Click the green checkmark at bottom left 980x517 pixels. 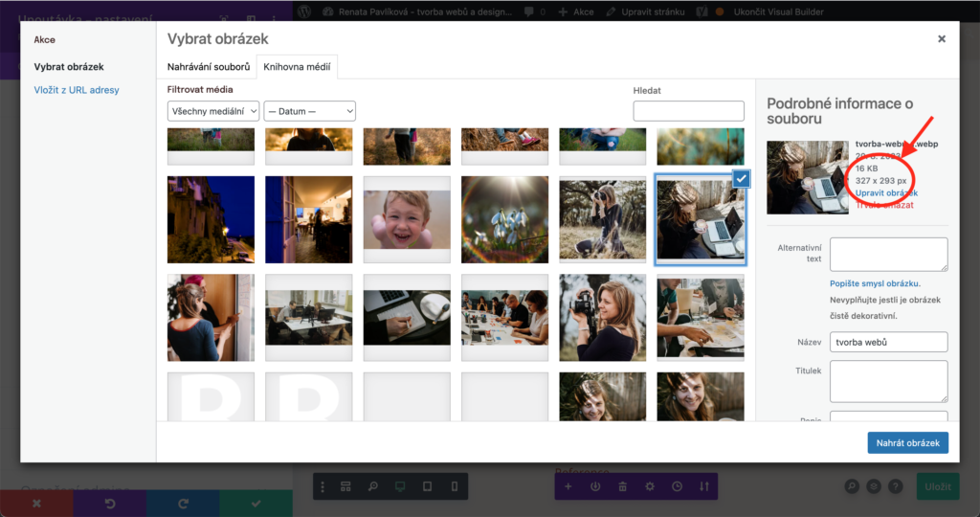coord(256,503)
